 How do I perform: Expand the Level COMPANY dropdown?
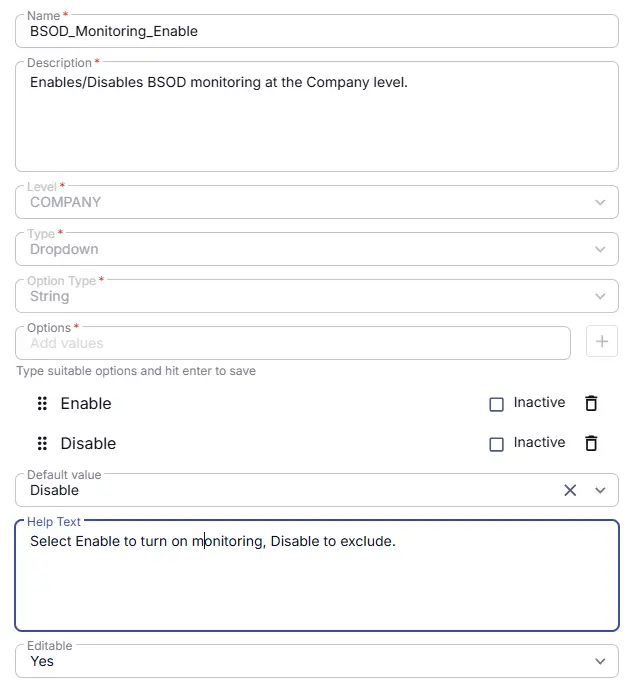317,202
